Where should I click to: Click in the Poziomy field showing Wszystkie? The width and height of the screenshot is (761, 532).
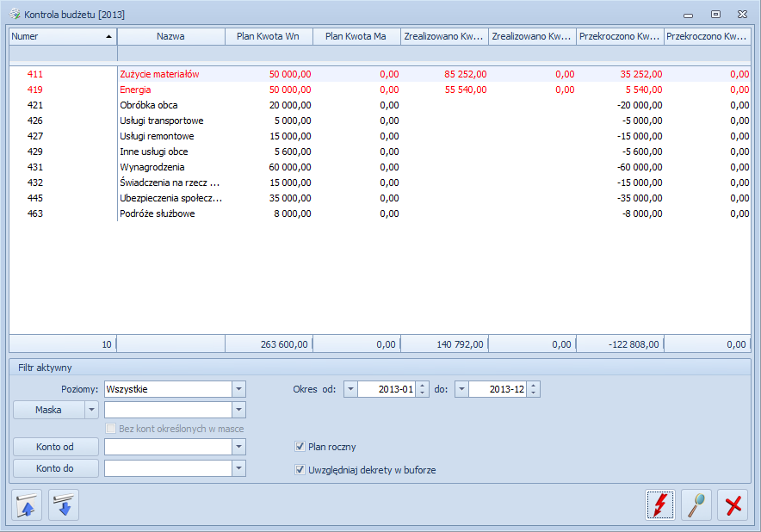pos(168,389)
